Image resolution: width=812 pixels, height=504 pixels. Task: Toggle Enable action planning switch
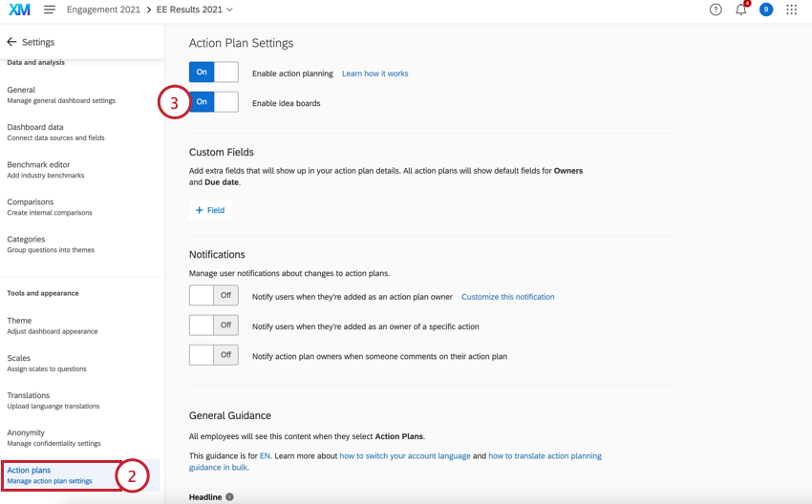(x=213, y=73)
